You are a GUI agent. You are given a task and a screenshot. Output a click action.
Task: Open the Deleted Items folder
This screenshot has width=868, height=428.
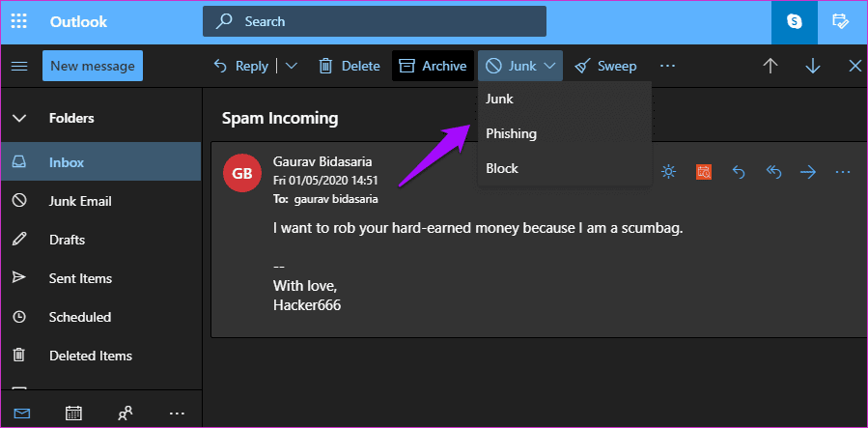[100, 356]
